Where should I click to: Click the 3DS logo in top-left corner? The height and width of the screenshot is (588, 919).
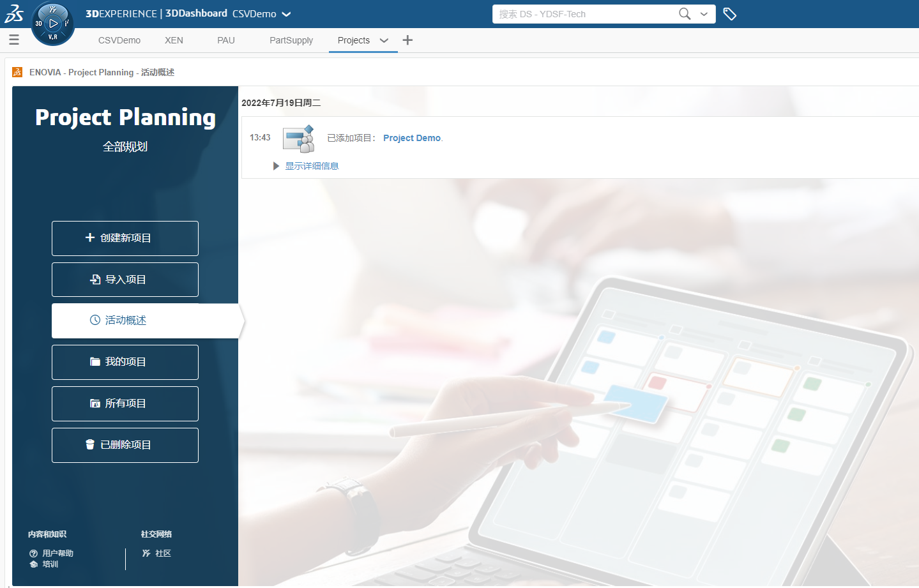13,13
